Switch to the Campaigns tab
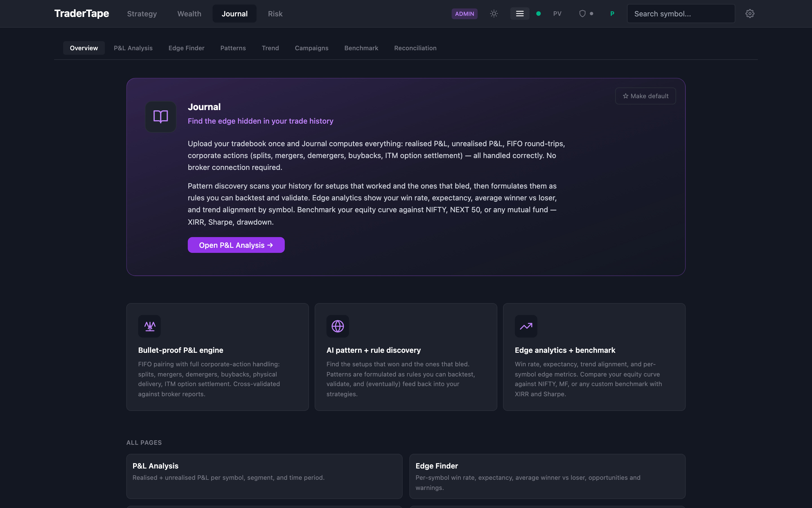812x508 pixels. pos(312,48)
